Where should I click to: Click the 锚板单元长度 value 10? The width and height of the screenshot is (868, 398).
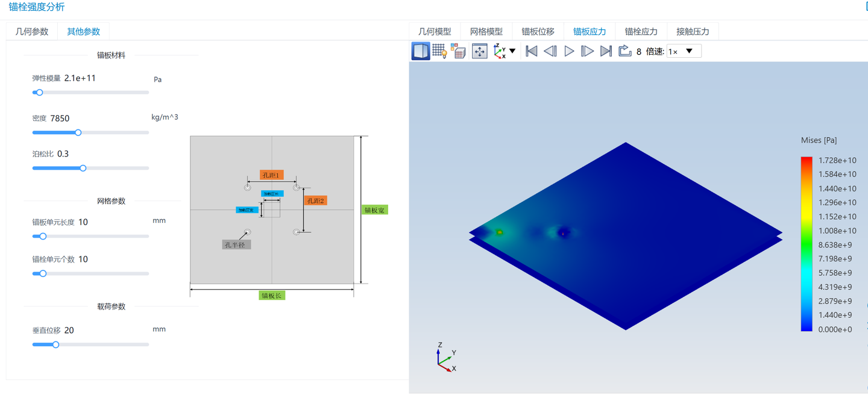click(x=83, y=222)
